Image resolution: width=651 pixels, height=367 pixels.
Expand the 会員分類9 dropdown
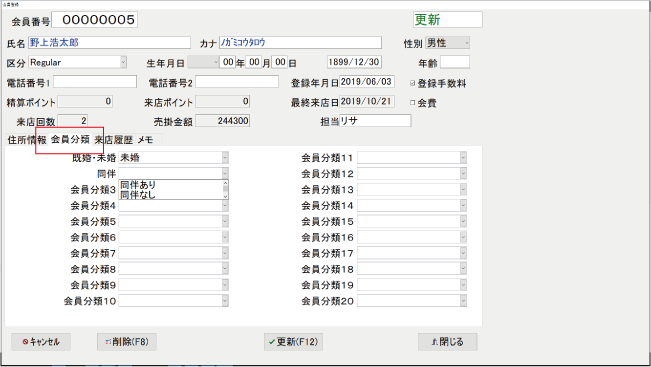225,285
